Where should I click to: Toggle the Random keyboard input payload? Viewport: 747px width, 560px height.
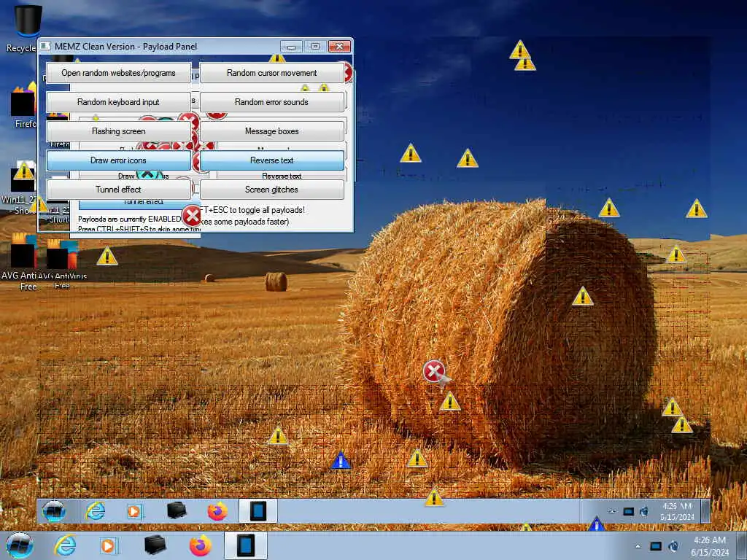(x=119, y=102)
